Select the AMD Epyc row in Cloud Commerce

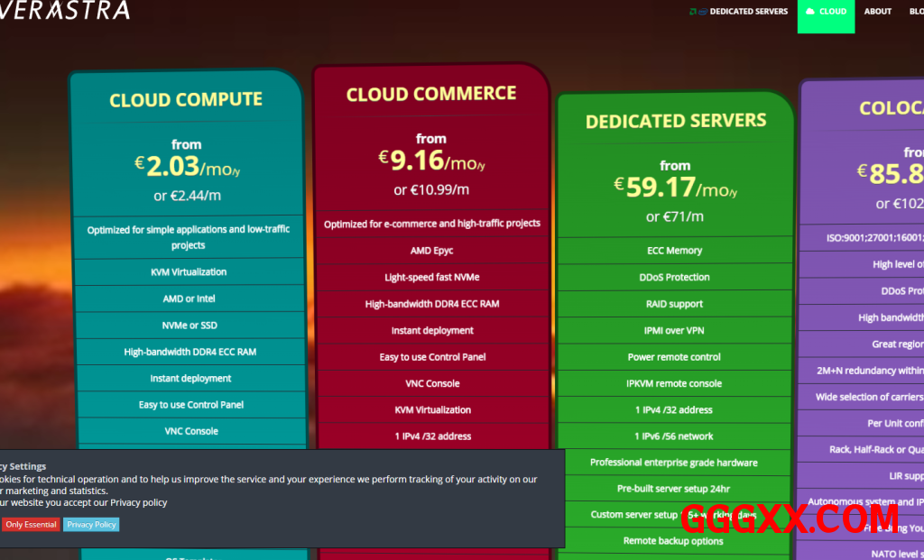(431, 251)
